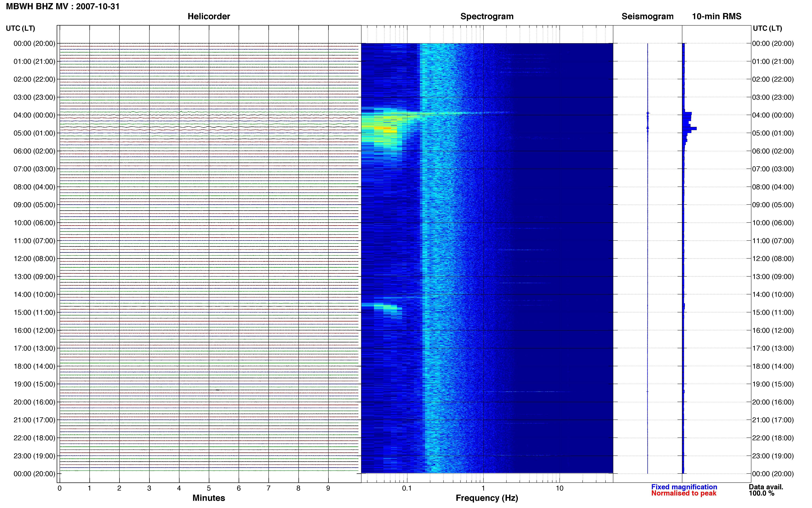The width and height of the screenshot is (812, 508).
Task: Click the red 'Normalised to peak' legend text
Action: pyautogui.click(x=684, y=493)
